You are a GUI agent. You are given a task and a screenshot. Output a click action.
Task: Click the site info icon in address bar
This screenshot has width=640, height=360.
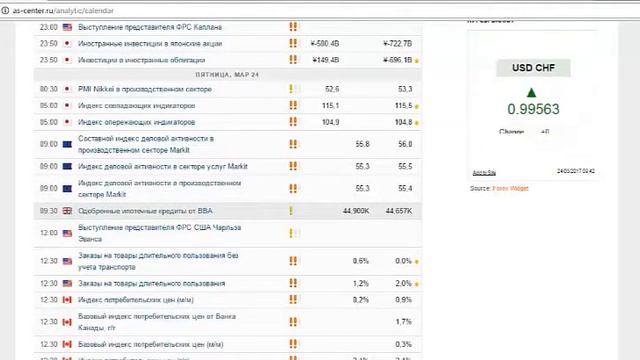click(x=5, y=11)
